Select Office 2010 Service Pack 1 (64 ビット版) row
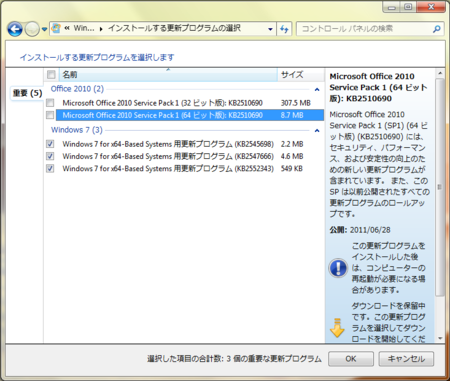 [190, 115]
